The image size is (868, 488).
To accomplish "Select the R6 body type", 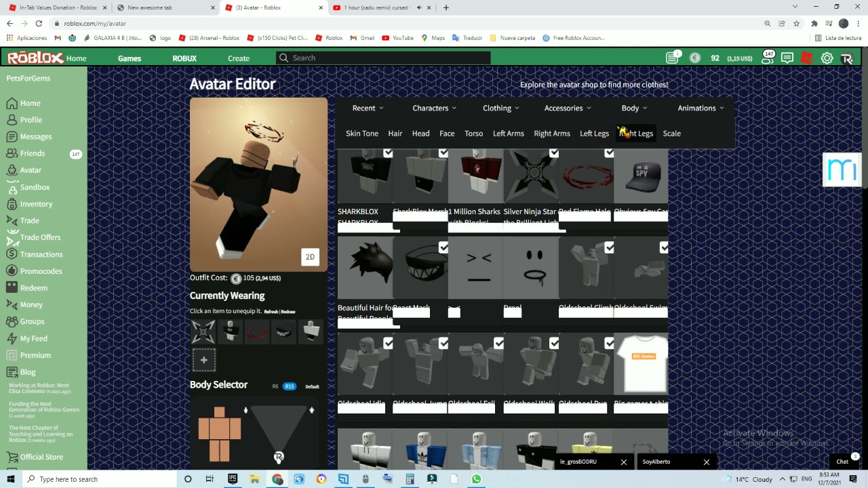I will [x=275, y=386].
